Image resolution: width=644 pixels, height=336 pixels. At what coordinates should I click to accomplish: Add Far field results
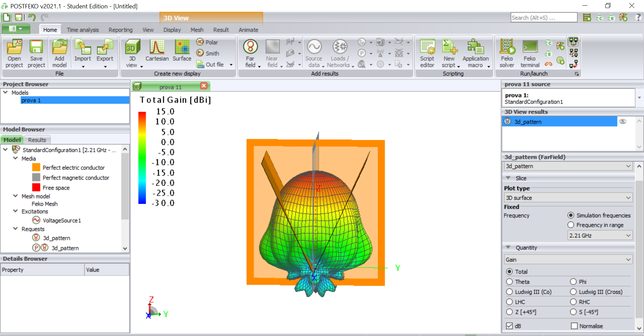[x=250, y=53]
